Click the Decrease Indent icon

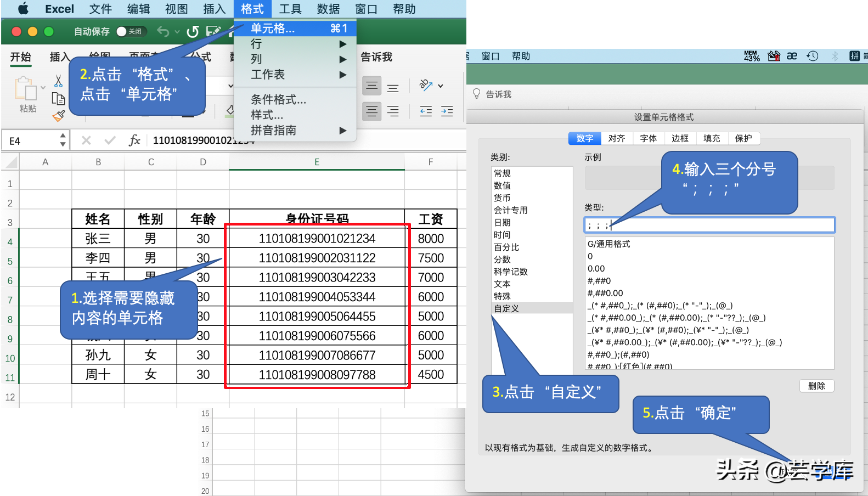(426, 111)
